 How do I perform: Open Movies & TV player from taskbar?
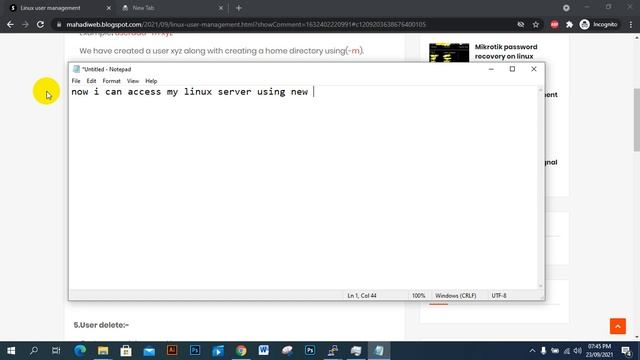218,351
